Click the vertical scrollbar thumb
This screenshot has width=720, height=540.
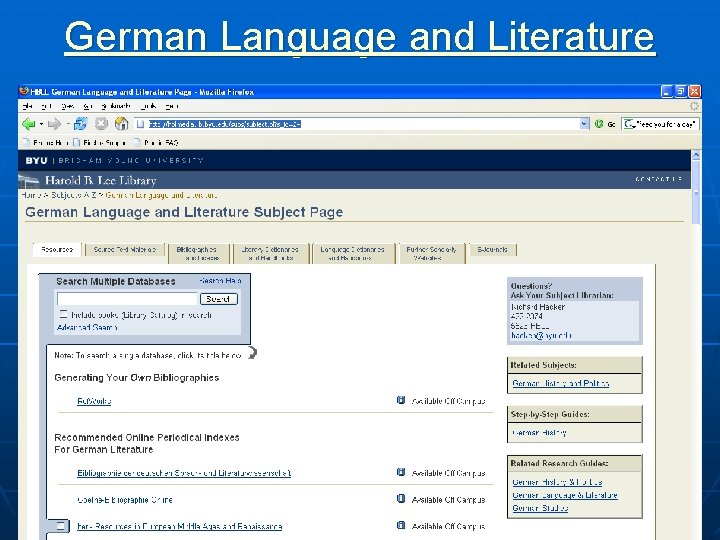click(696, 193)
